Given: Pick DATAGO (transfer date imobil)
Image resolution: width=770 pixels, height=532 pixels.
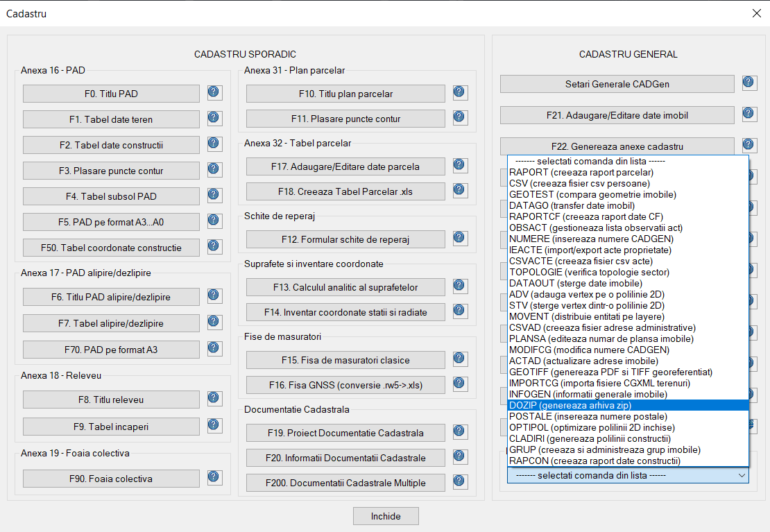Looking at the screenshot, I should pos(628,206).
